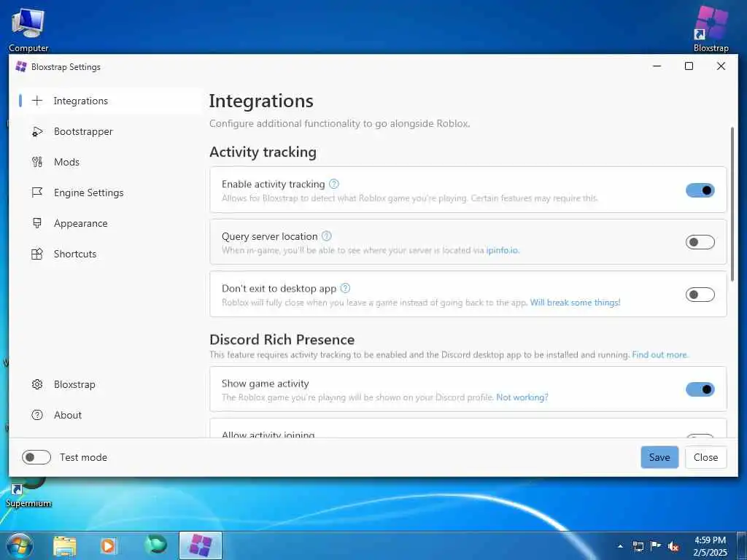This screenshot has height=560, width=747.
Task: Click the Mods wrench icon in sidebar
Action: [x=37, y=162]
